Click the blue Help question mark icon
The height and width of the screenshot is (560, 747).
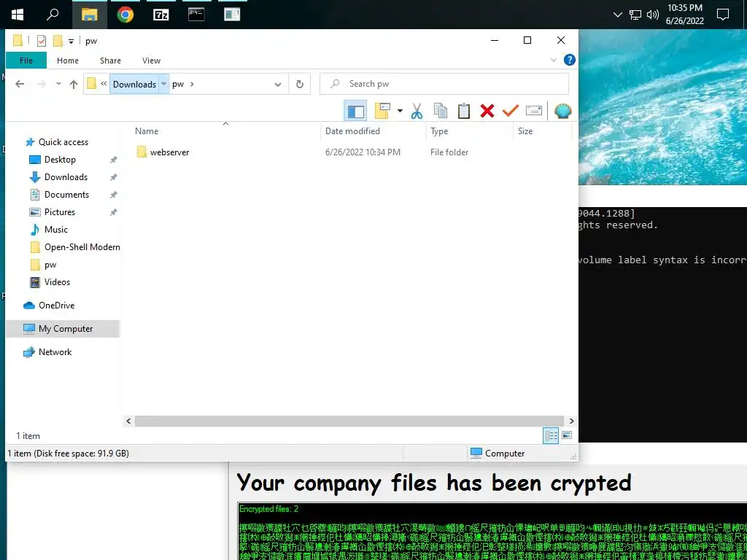569,60
